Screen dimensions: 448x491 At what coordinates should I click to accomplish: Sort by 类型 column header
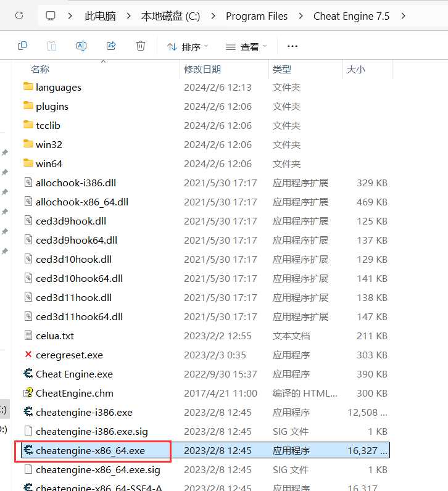point(281,69)
